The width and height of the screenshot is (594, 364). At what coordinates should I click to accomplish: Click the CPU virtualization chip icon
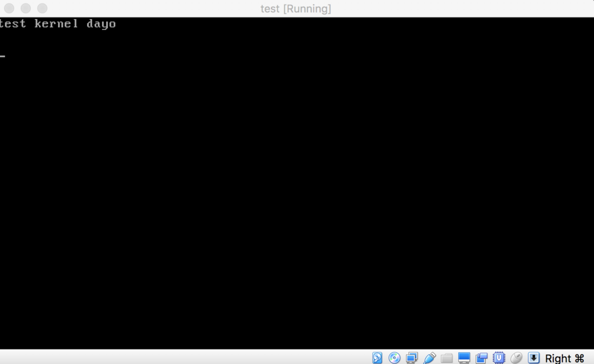pos(499,358)
